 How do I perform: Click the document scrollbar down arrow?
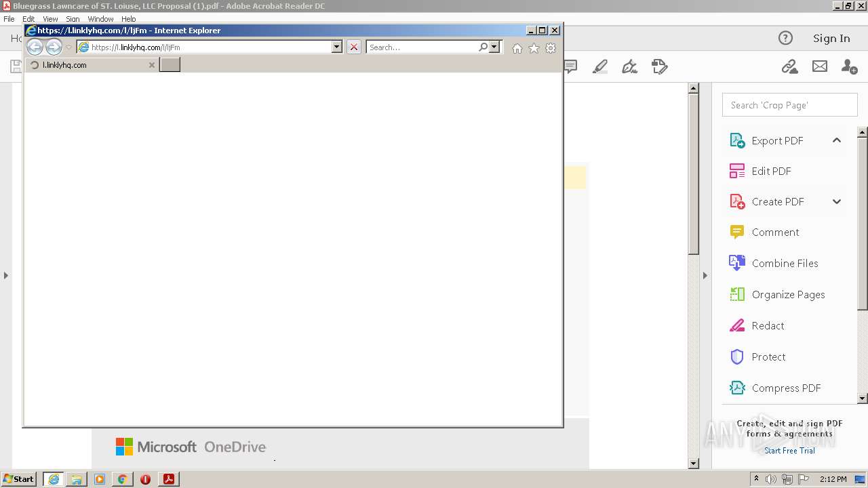click(x=693, y=464)
